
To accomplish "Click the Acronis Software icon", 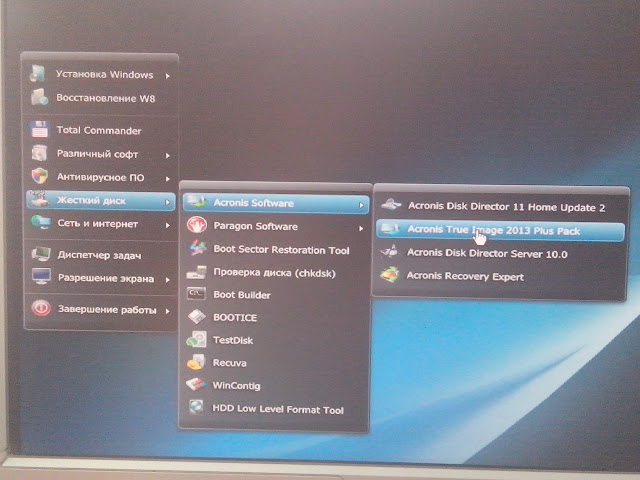I will tap(197, 202).
